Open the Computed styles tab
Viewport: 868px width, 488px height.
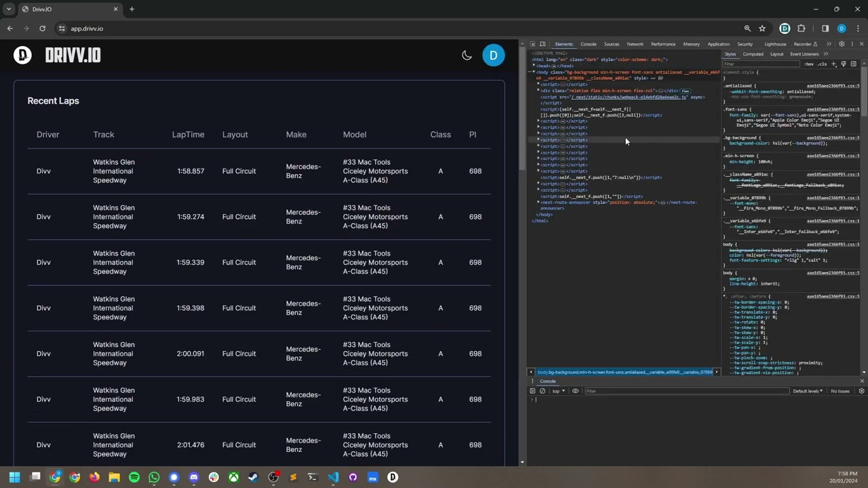753,54
